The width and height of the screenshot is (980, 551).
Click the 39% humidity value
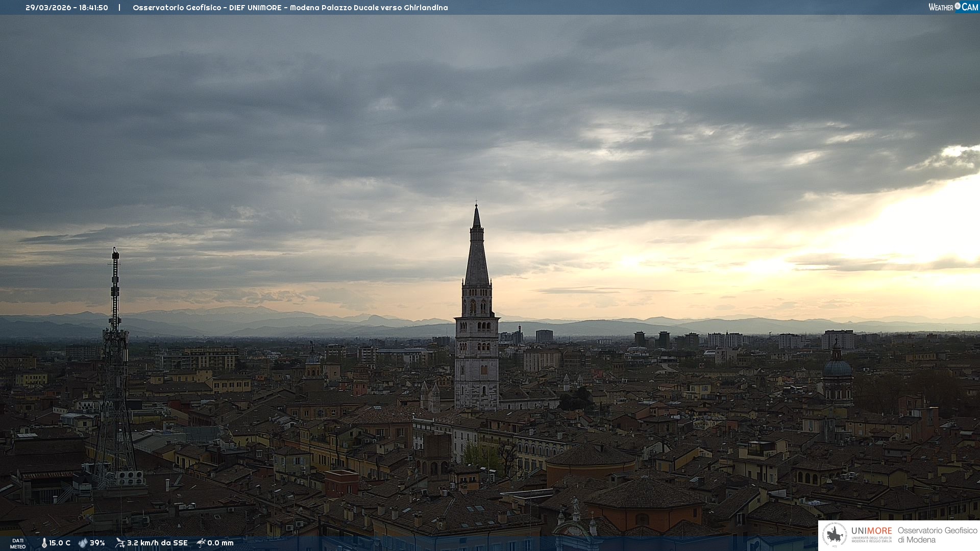point(97,543)
